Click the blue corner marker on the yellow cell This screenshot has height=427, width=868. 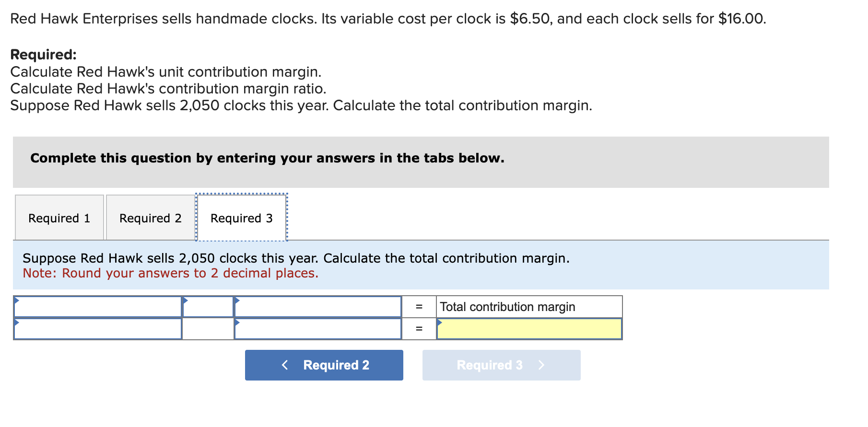point(440,322)
